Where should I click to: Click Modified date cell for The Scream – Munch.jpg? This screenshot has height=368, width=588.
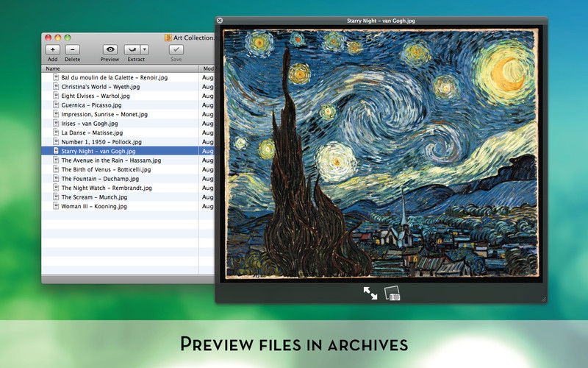(208, 197)
